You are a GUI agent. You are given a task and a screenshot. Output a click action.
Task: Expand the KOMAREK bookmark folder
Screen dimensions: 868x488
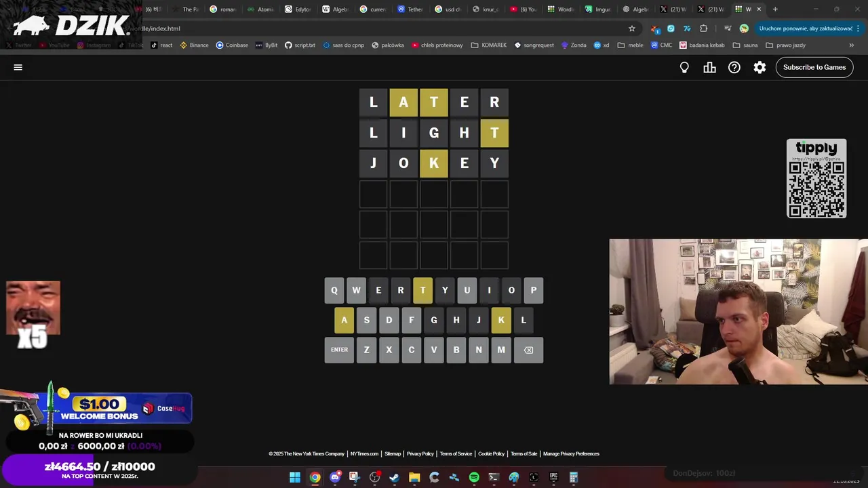488,45
